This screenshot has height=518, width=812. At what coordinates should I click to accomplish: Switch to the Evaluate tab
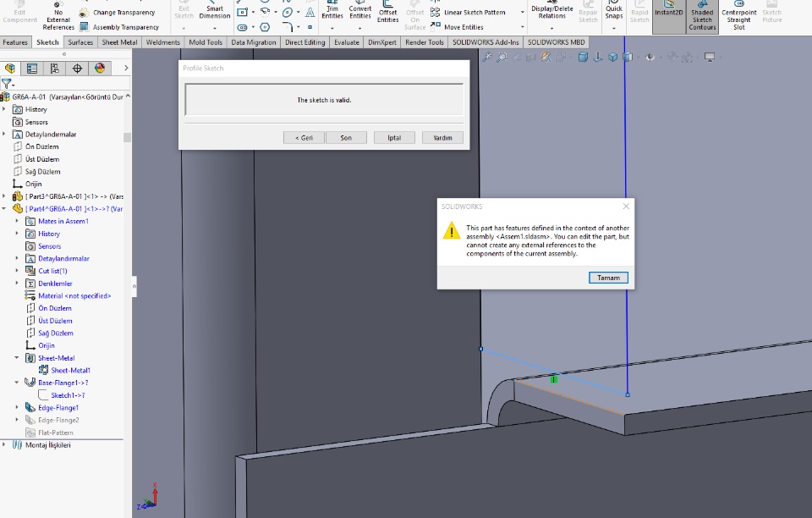click(x=347, y=42)
